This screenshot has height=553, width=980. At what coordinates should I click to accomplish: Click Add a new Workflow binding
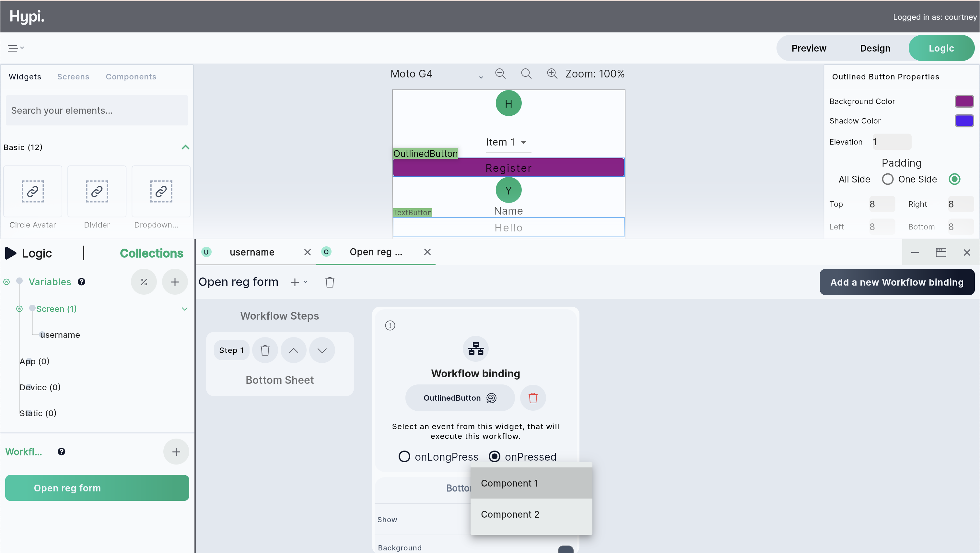tap(897, 282)
